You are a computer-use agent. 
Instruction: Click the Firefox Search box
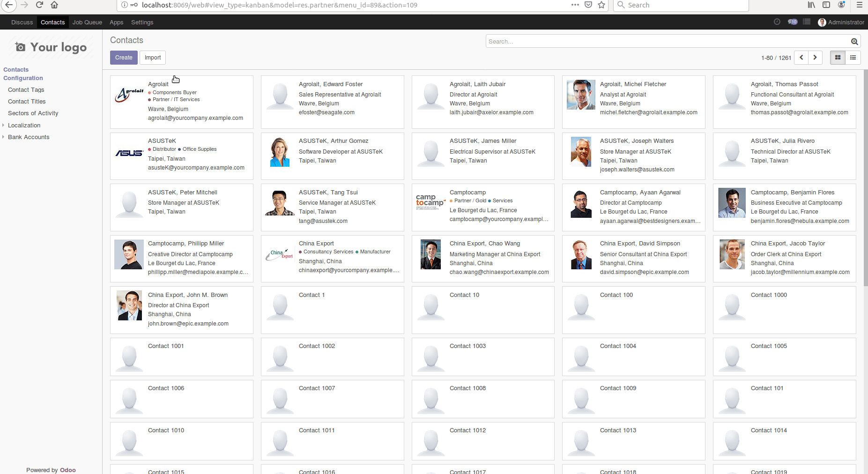(x=681, y=5)
